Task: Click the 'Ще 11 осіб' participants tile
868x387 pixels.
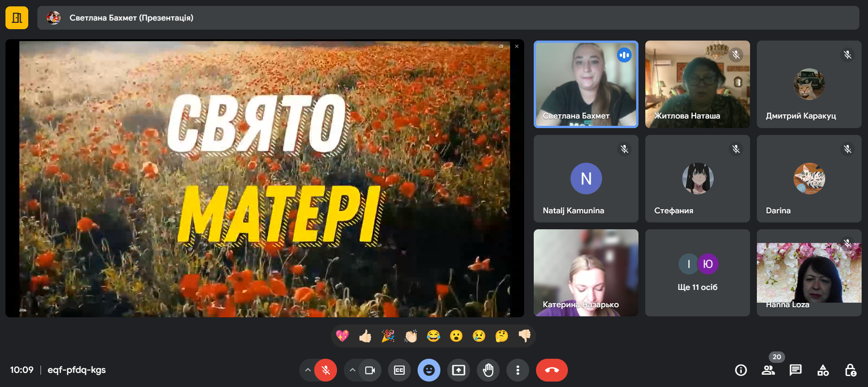Action: click(x=697, y=273)
